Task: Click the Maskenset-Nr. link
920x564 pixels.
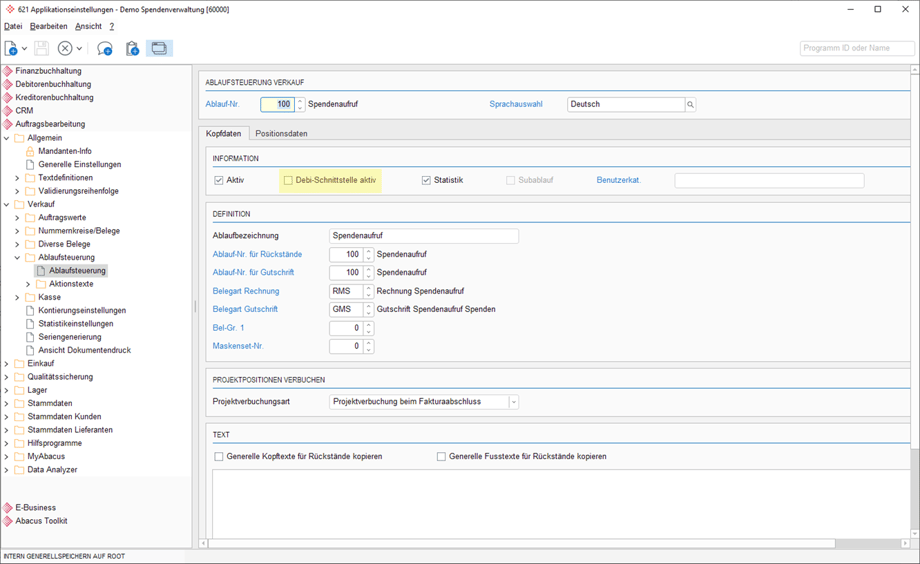Action: click(x=238, y=346)
